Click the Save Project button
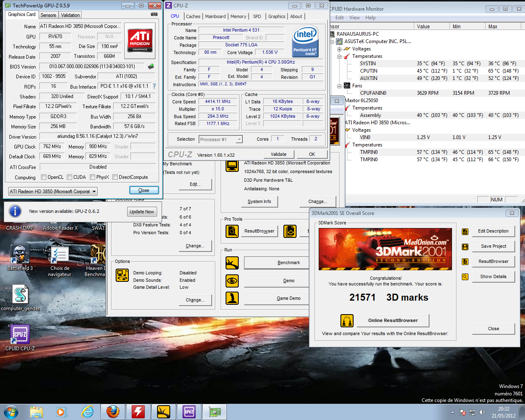The image size is (525, 420). 493,246
